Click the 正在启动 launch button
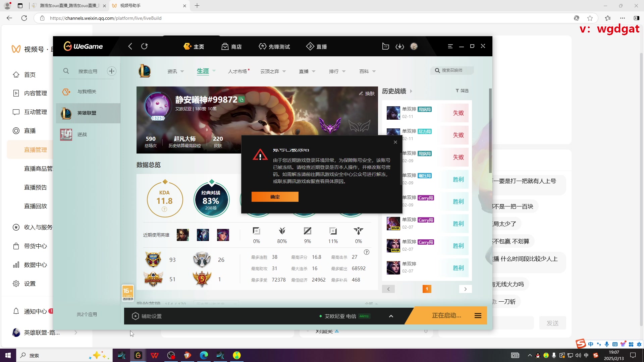The image size is (644, 362). point(446,316)
